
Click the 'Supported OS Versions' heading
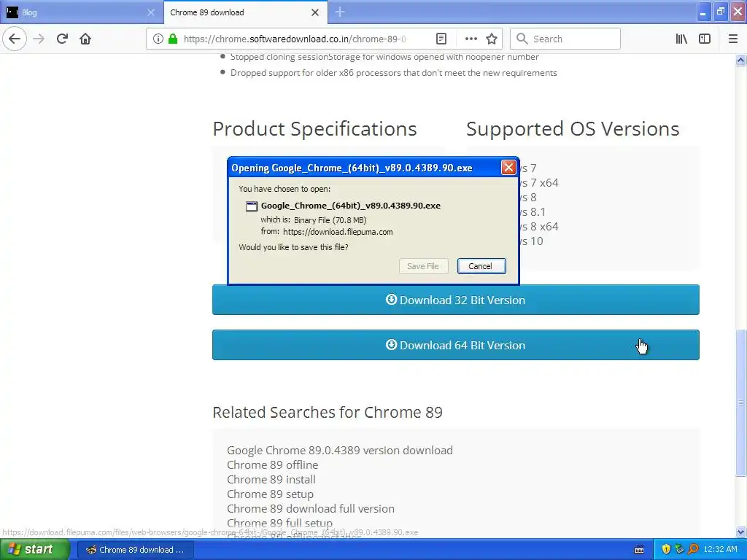[x=573, y=129]
